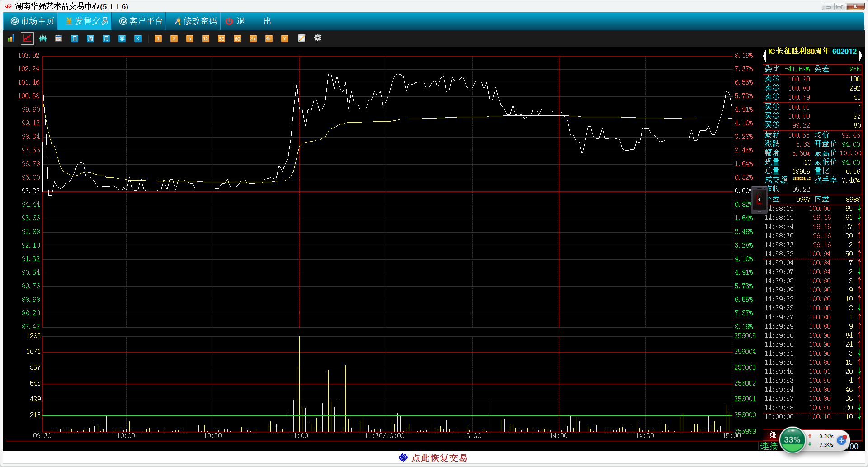Screen dimensions: 868x467
Task: Open the 修改密码 menu item
Action: [195, 21]
